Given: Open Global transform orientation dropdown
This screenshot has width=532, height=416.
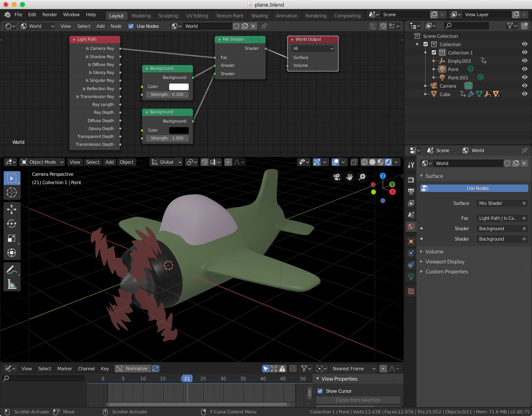Looking at the screenshot, I should (x=166, y=162).
